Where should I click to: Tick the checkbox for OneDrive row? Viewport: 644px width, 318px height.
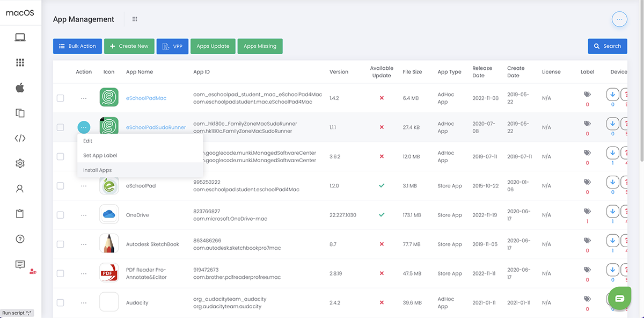tap(60, 215)
